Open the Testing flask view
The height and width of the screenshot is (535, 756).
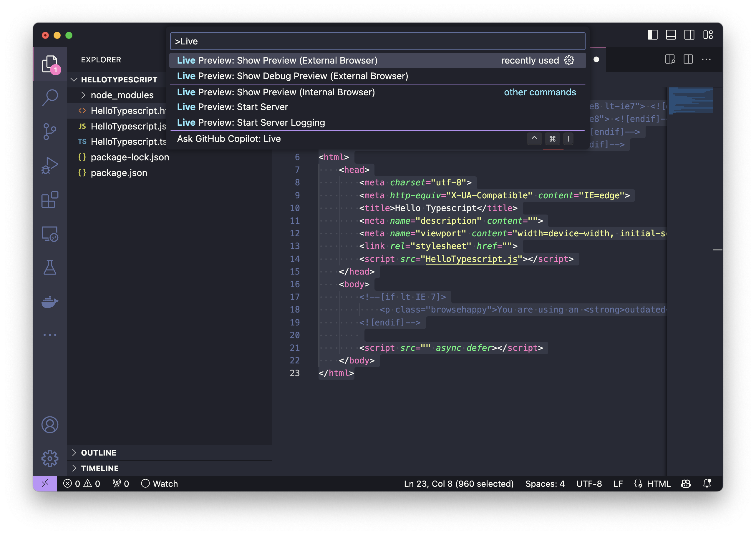click(50, 267)
